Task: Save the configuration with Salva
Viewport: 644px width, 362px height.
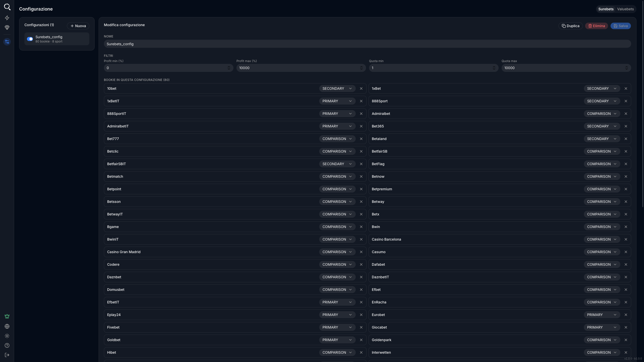Action: pyautogui.click(x=621, y=26)
